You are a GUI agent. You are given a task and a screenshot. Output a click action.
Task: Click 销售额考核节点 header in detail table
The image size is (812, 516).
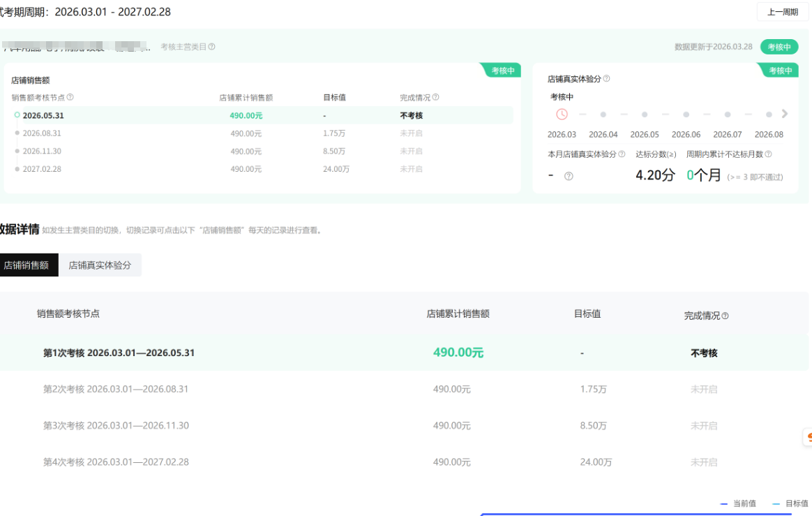[68, 314]
